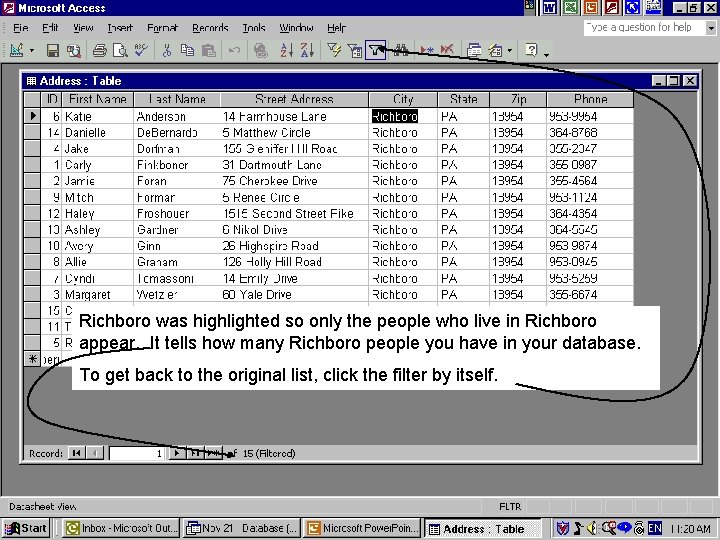Viewport: 720px width, 540px height.
Task: Open the Toolbar Options arrow beside Help
Action: tap(546, 53)
